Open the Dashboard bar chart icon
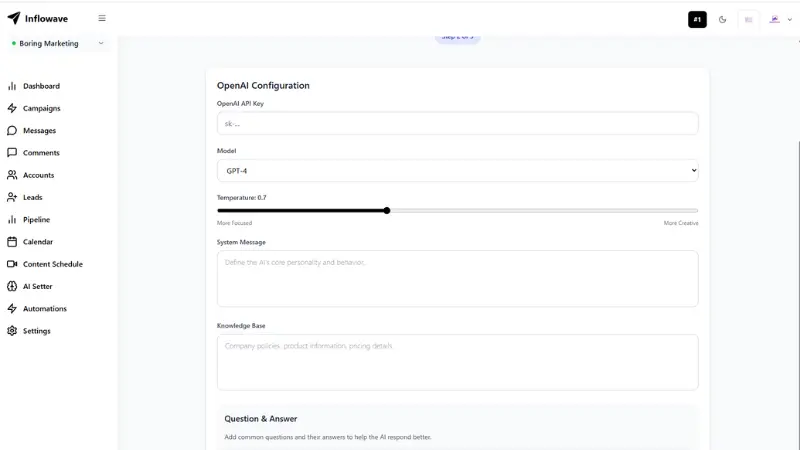This screenshot has width=800, height=450. tap(12, 86)
